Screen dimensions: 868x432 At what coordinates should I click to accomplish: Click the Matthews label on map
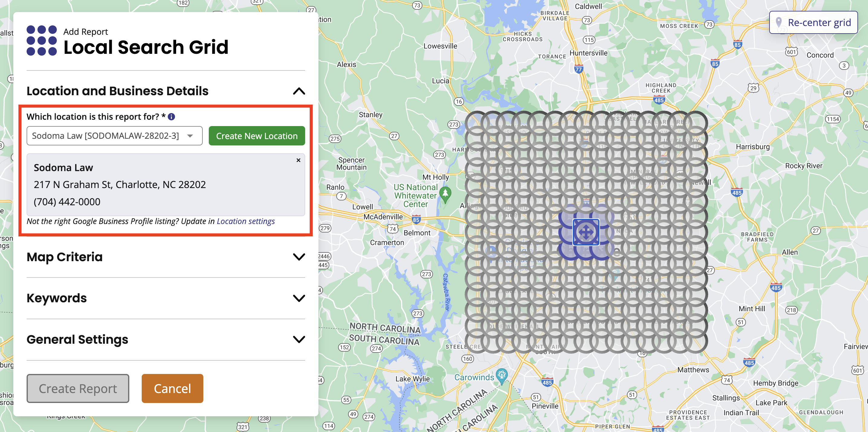click(x=693, y=370)
